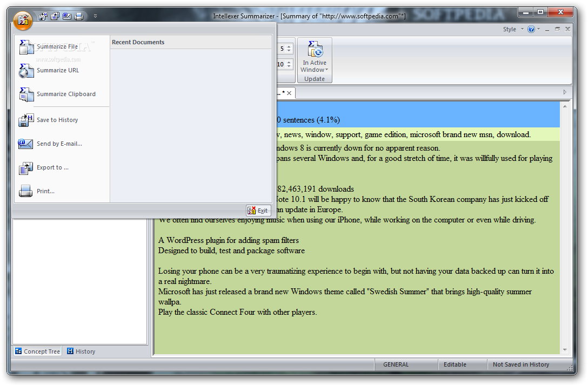588x386 pixels.
Task: Expand the In Active Window dropdown arrow
Action: tap(326, 70)
